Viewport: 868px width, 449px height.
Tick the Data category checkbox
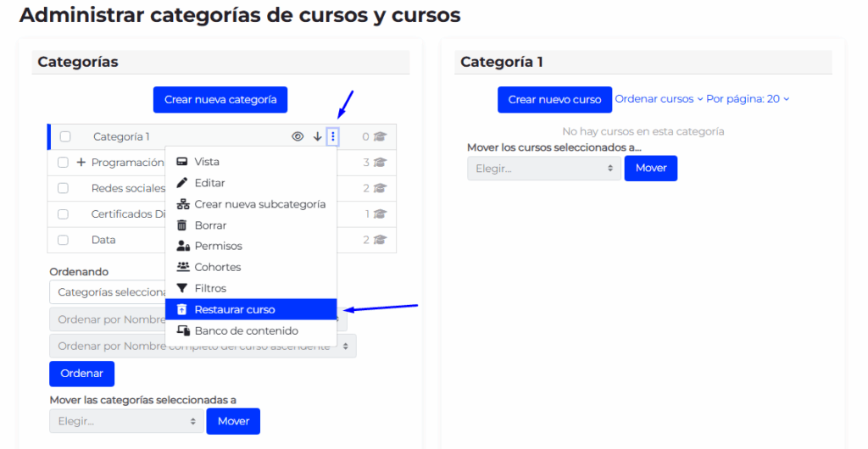point(63,240)
